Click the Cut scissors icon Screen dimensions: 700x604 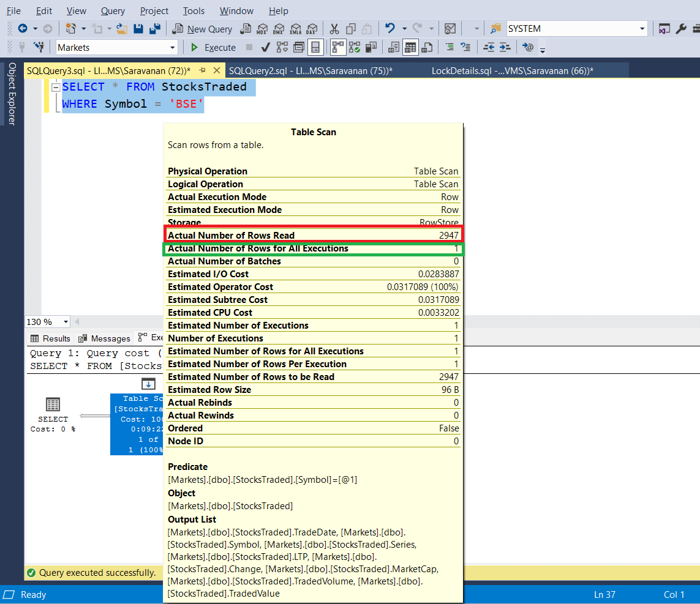(334, 29)
